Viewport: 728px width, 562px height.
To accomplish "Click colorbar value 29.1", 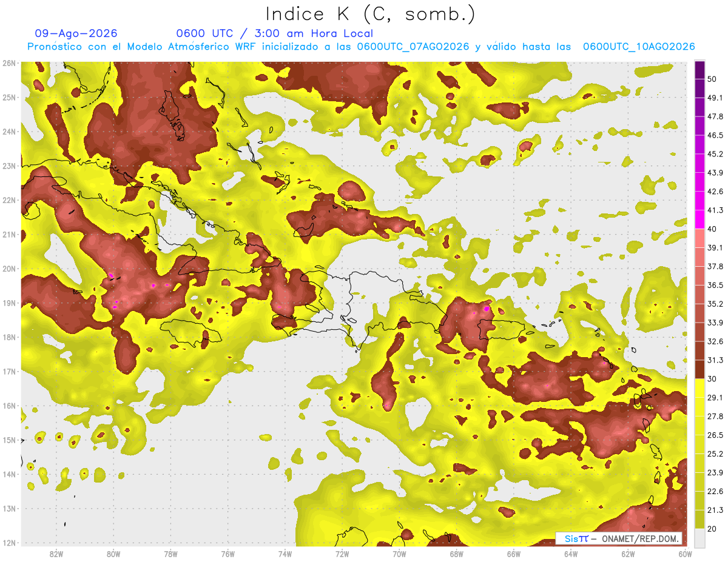I will click(715, 398).
